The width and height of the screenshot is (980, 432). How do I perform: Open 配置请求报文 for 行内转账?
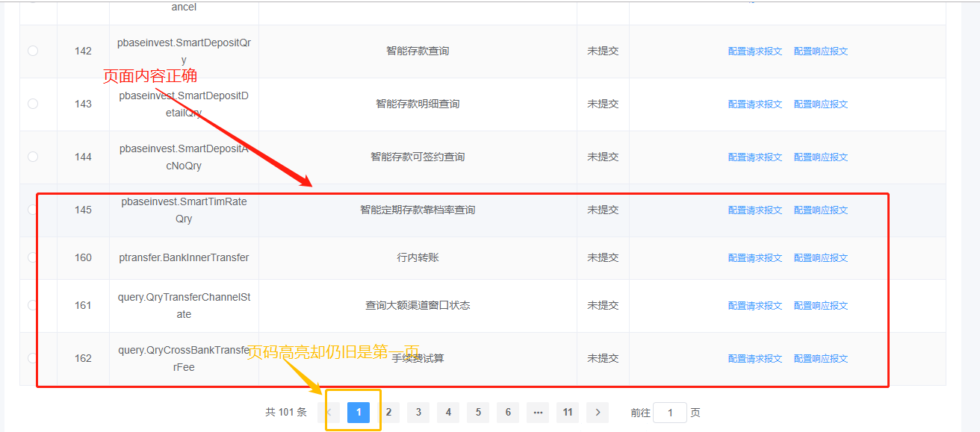[754, 257]
